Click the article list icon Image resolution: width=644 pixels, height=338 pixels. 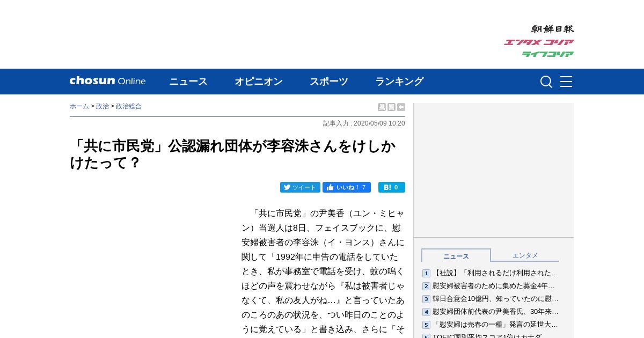coord(391,107)
